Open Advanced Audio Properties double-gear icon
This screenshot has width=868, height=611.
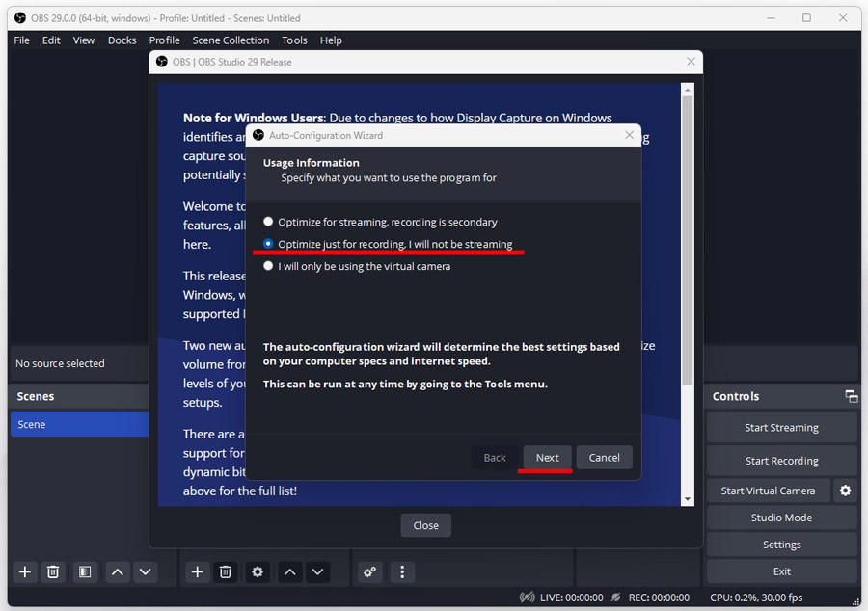click(x=369, y=571)
